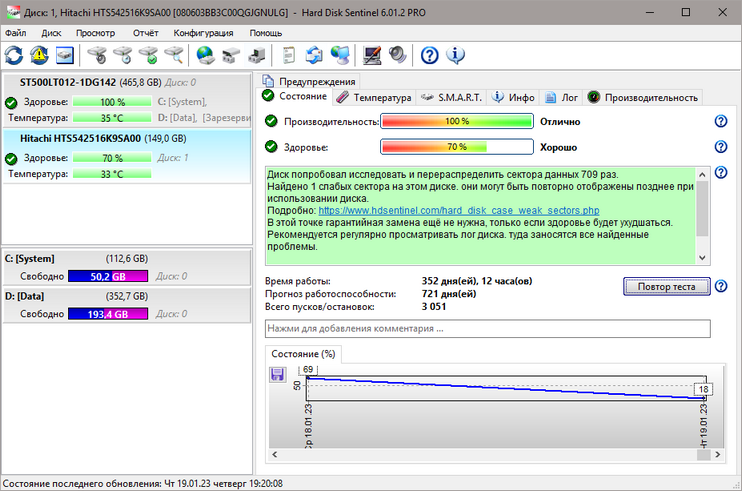
Task: Click graph scroll left arrow
Action: pos(274,455)
